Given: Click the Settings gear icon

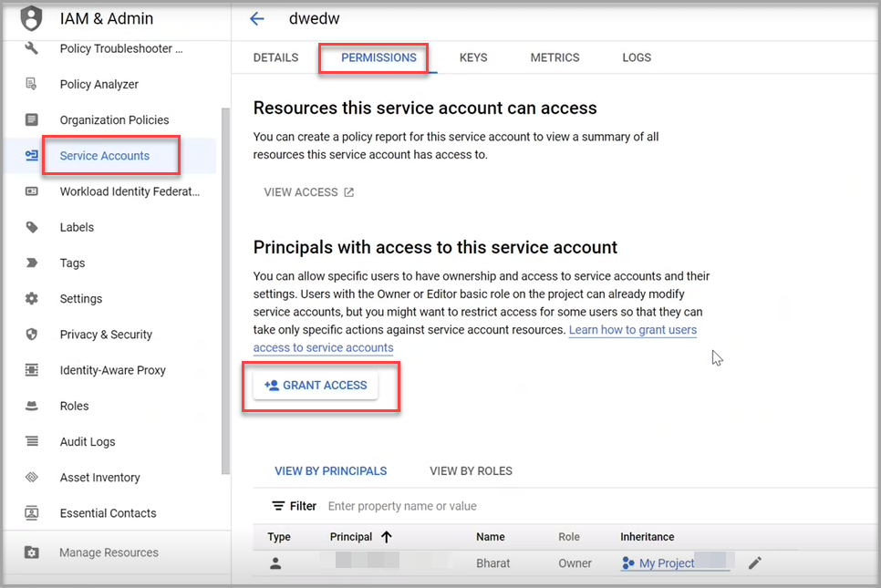Looking at the screenshot, I should 32,298.
